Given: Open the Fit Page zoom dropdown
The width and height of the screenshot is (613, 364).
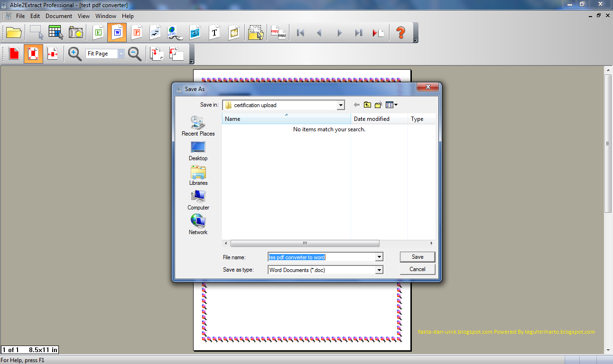Looking at the screenshot, I should tap(121, 54).
